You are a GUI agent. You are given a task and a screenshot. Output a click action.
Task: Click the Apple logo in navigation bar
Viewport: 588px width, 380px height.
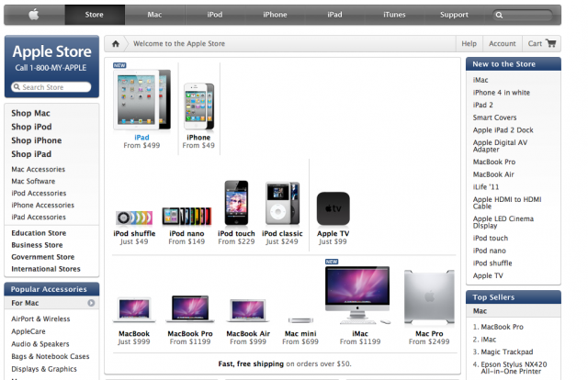(34, 15)
